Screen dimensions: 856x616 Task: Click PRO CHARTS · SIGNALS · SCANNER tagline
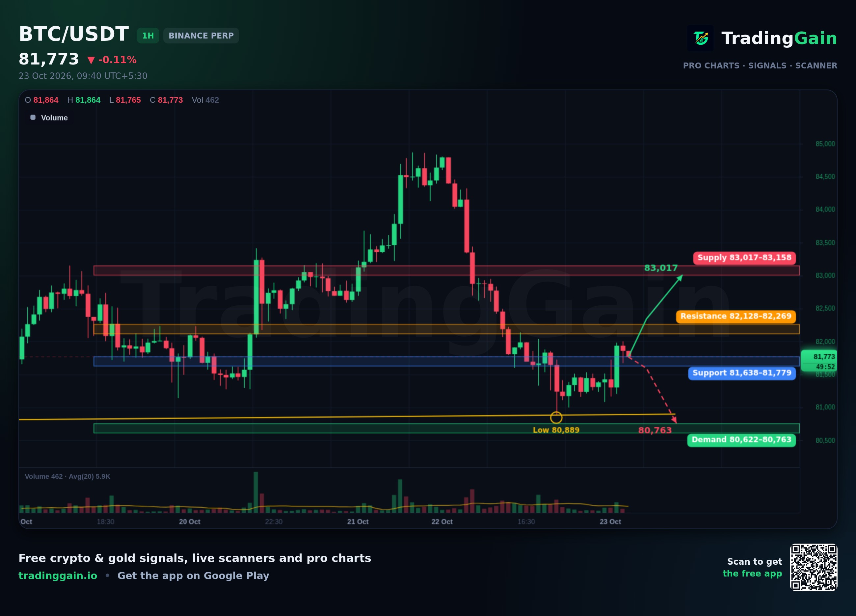coord(760,65)
